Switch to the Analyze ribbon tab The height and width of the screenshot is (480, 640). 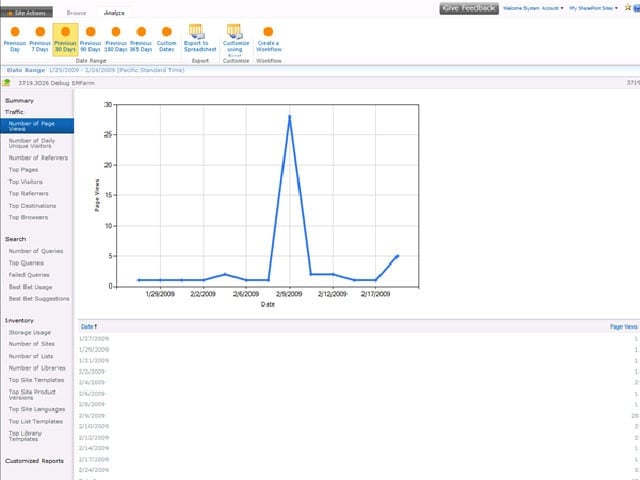tap(114, 13)
